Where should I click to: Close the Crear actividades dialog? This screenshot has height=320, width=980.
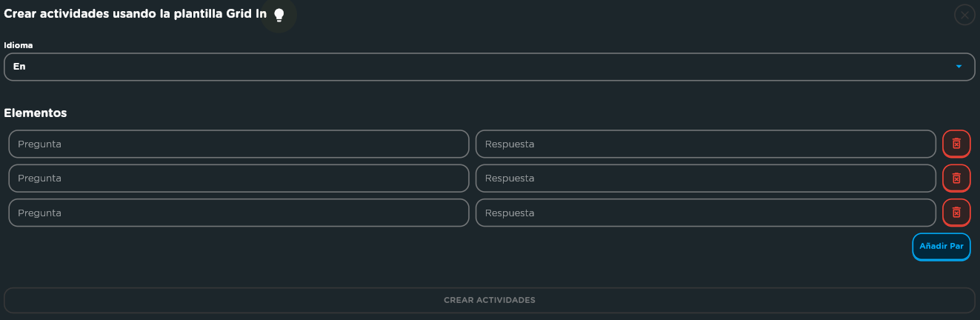click(x=964, y=15)
